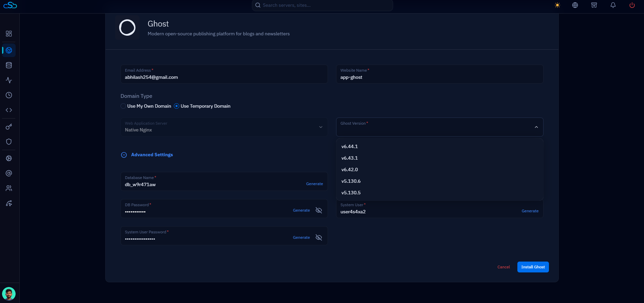This screenshot has width=644, height=303.
Task: Focus the Email Address field
Action: 224,74
